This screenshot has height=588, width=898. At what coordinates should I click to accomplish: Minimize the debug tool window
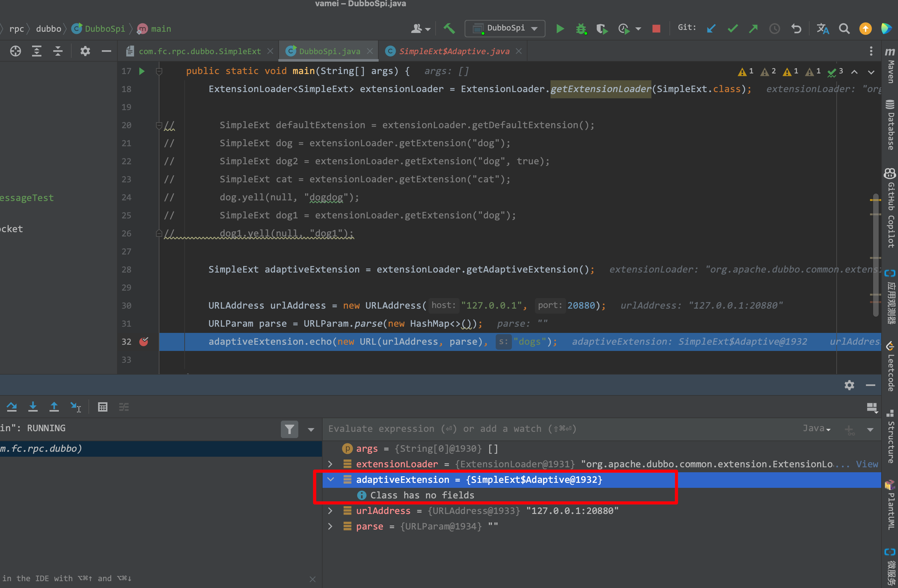point(871,385)
